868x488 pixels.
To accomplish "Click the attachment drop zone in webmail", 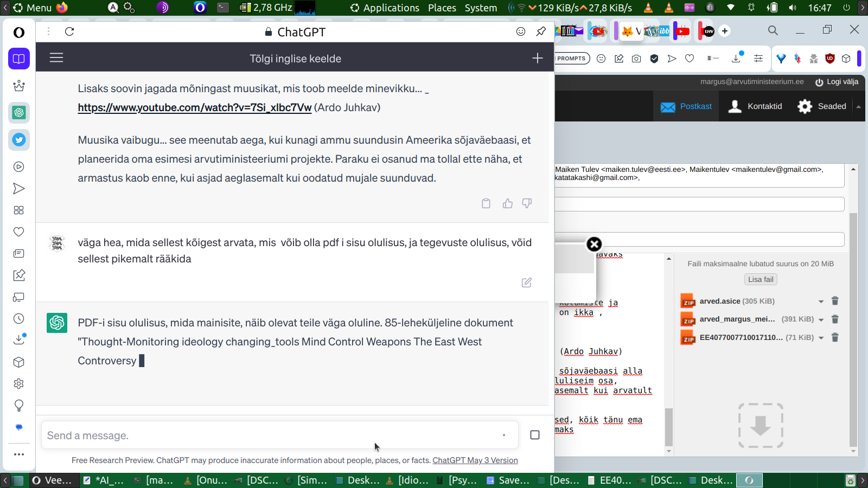I will pos(761,425).
